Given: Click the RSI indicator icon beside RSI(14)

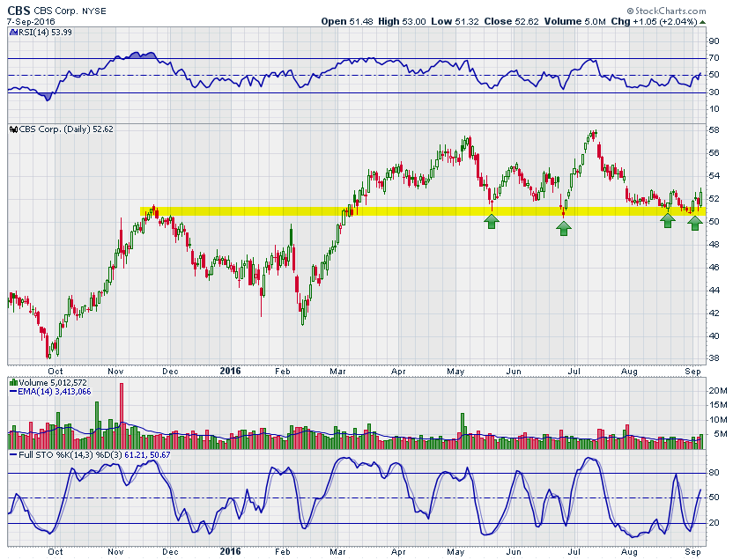Looking at the screenshot, I should (12, 33).
